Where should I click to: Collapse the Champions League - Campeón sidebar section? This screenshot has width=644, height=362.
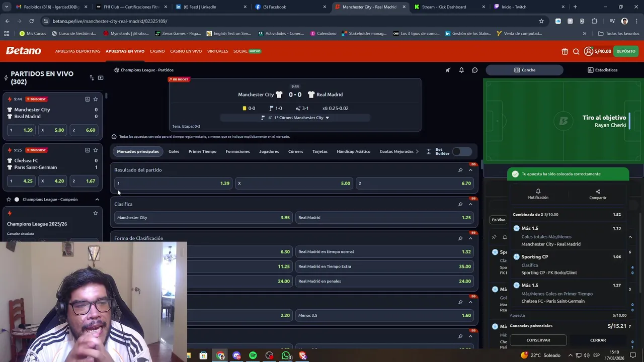click(x=97, y=200)
